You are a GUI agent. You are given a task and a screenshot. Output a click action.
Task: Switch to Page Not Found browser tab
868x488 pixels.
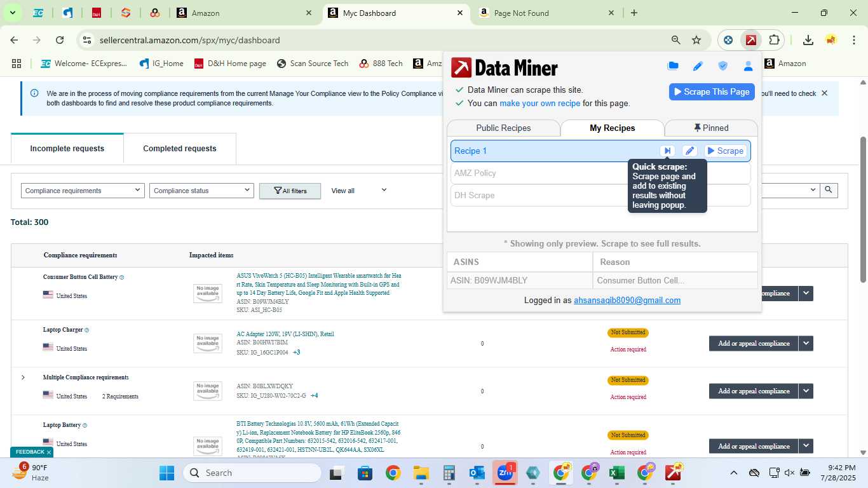point(547,13)
